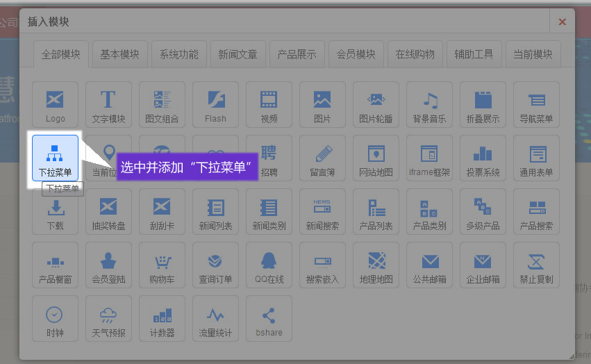591x364 pixels.
Task: Select the 下拉菜单 dropdown menu module
Action: (x=55, y=158)
